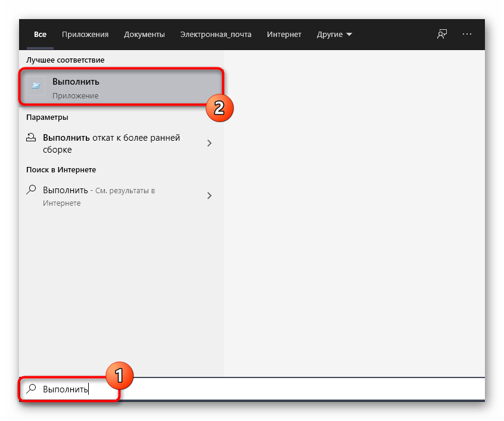Click the Выполнить app icon
Screen dimensions: 504x421
(36, 86)
